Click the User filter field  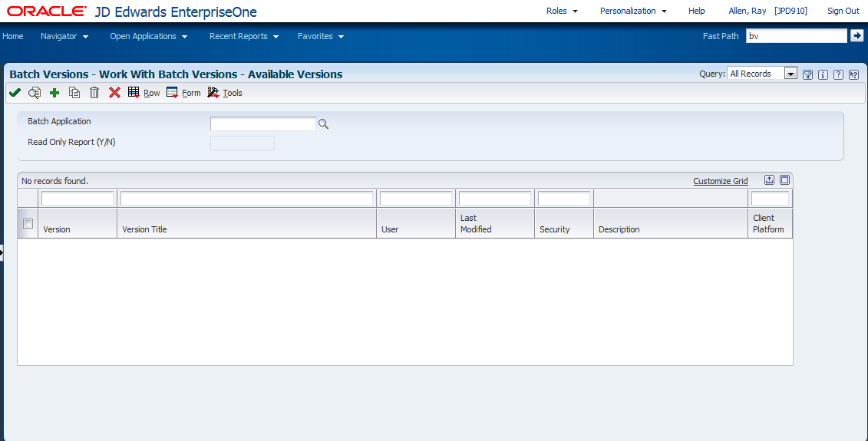(x=416, y=198)
